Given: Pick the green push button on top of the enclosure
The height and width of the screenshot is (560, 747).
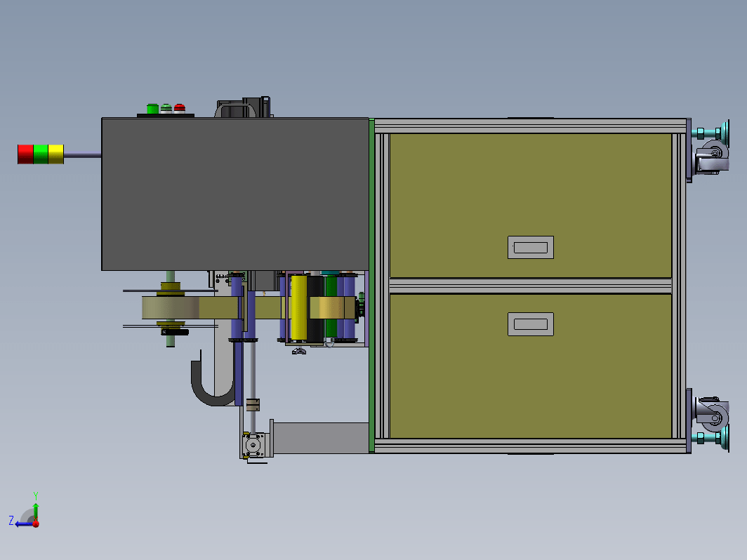Looking at the screenshot, I should (x=152, y=109).
